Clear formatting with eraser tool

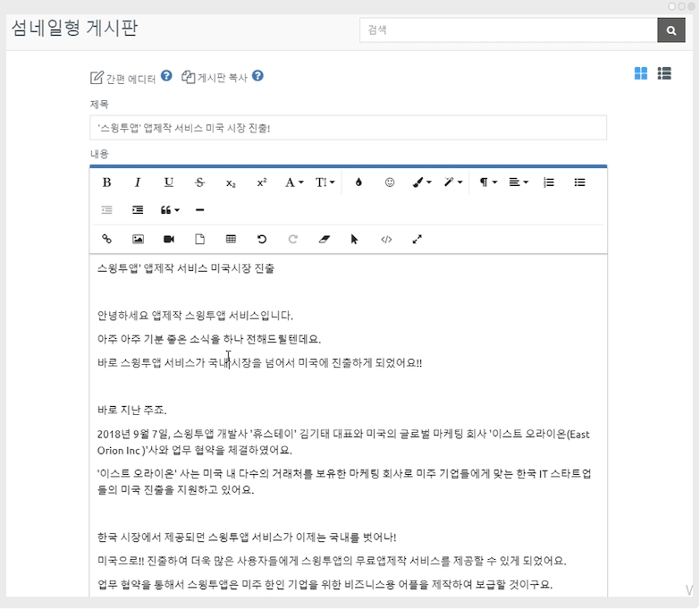(x=325, y=240)
